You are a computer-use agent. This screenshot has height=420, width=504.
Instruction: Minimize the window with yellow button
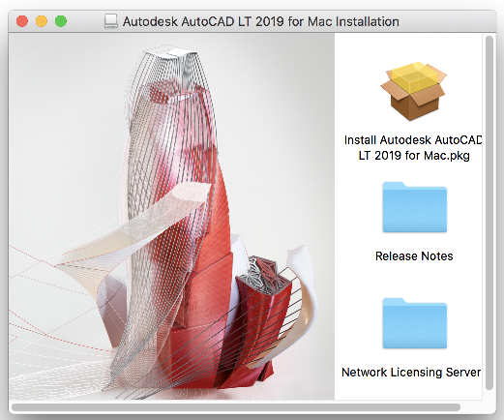coord(42,21)
